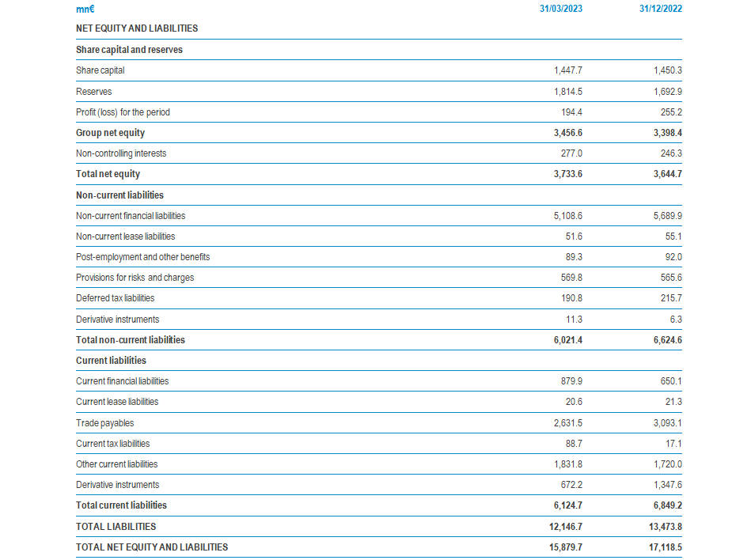Select Non-current lease liabilities label

126,236
